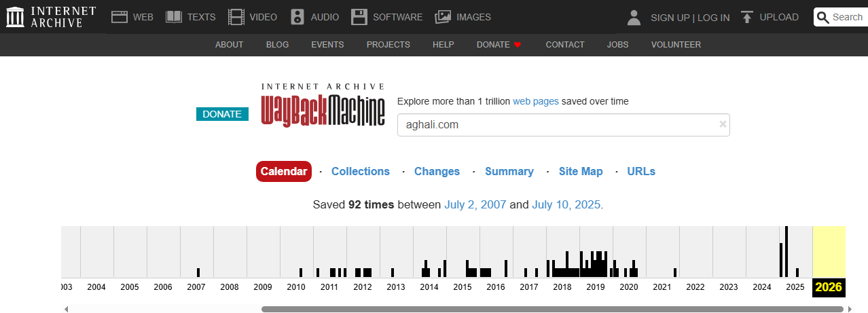Click the Upload arrow icon
Image resolution: width=868 pixels, height=313 pixels.
[747, 17]
